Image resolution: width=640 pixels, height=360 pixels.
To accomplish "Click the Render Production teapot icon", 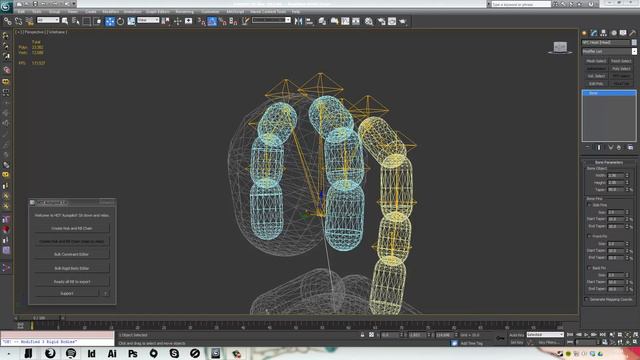I will point(403,21).
